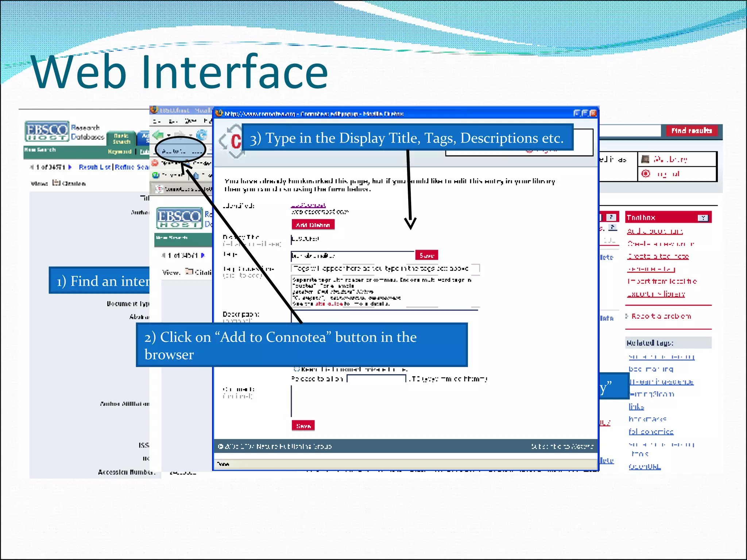Click the Citation view icon
Screen dimensions: 747x560
(56, 183)
